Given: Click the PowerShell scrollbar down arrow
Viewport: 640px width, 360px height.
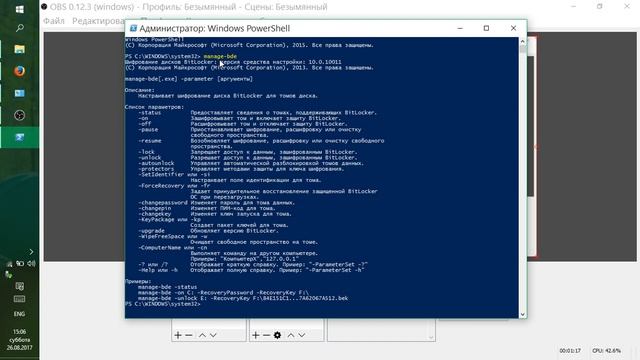Looking at the screenshot, I should pyautogui.click(x=522, y=314).
